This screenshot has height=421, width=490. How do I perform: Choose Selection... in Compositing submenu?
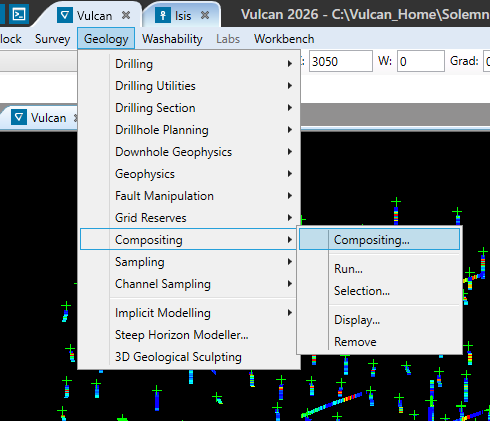[379, 291]
